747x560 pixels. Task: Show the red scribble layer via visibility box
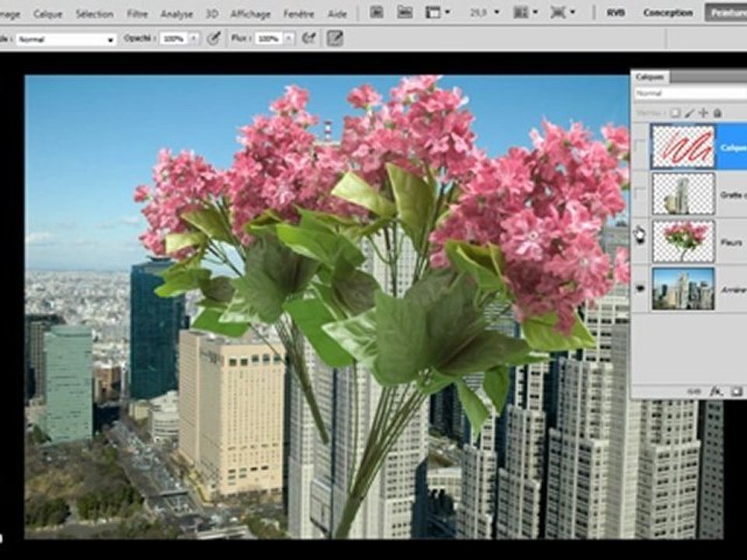(640, 147)
